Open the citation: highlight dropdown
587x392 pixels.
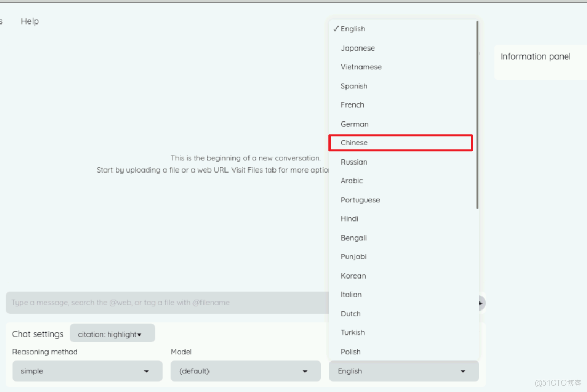coord(112,334)
